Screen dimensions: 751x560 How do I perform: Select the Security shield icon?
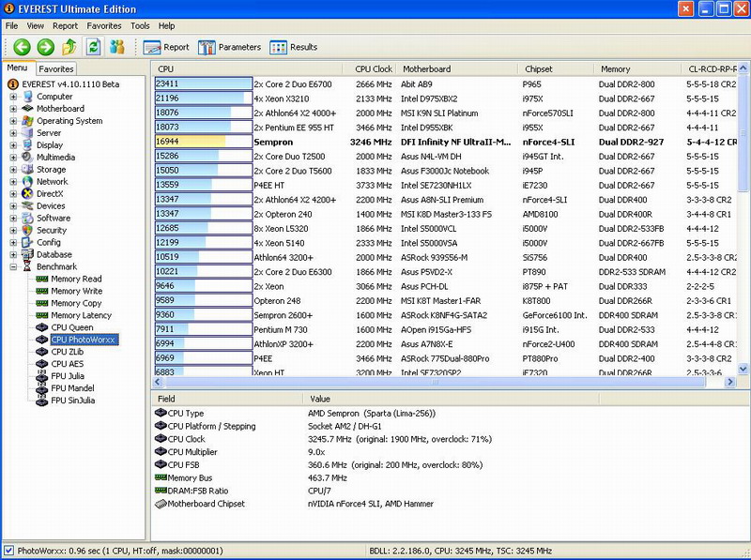pyautogui.click(x=28, y=230)
